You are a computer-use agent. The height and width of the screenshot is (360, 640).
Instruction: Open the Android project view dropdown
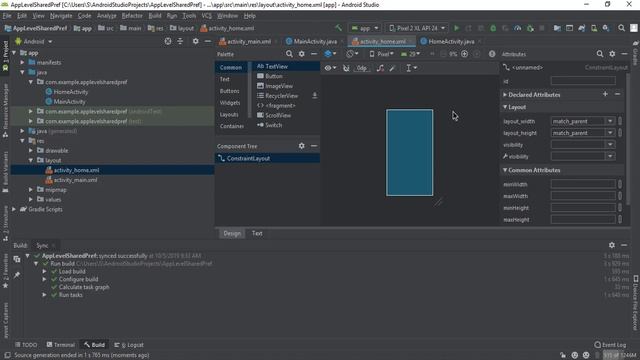[34, 41]
